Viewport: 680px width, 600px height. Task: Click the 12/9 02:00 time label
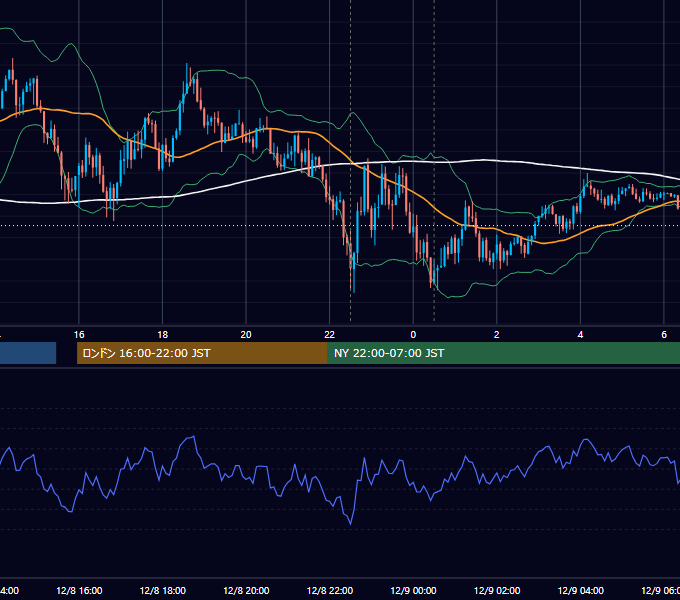click(497, 590)
